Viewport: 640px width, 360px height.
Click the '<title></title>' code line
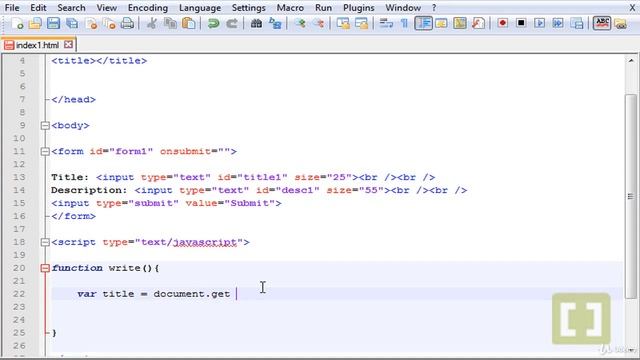tap(99, 61)
